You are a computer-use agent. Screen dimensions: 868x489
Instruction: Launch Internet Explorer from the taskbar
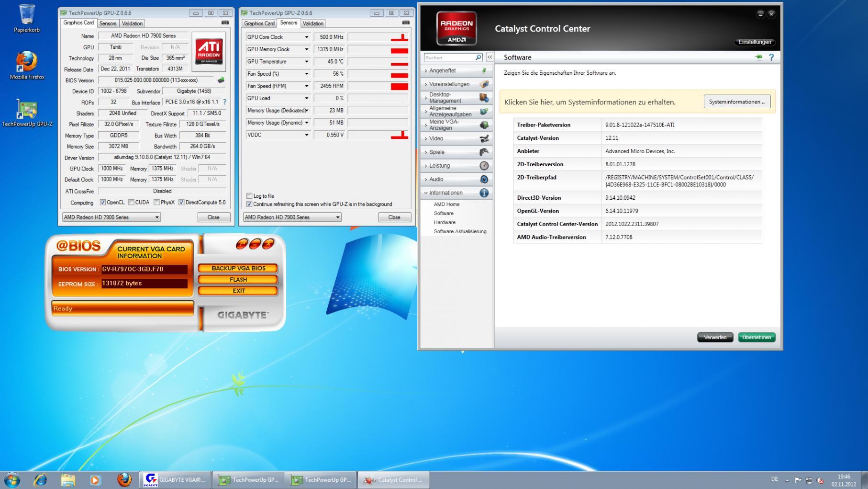pyautogui.click(x=40, y=479)
